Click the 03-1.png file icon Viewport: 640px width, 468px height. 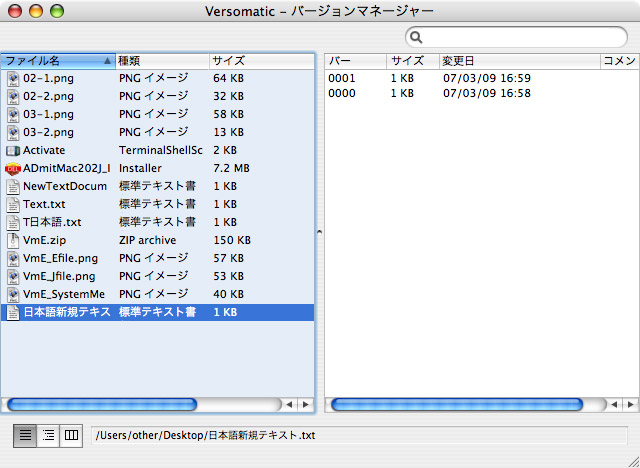click(13, 114)
